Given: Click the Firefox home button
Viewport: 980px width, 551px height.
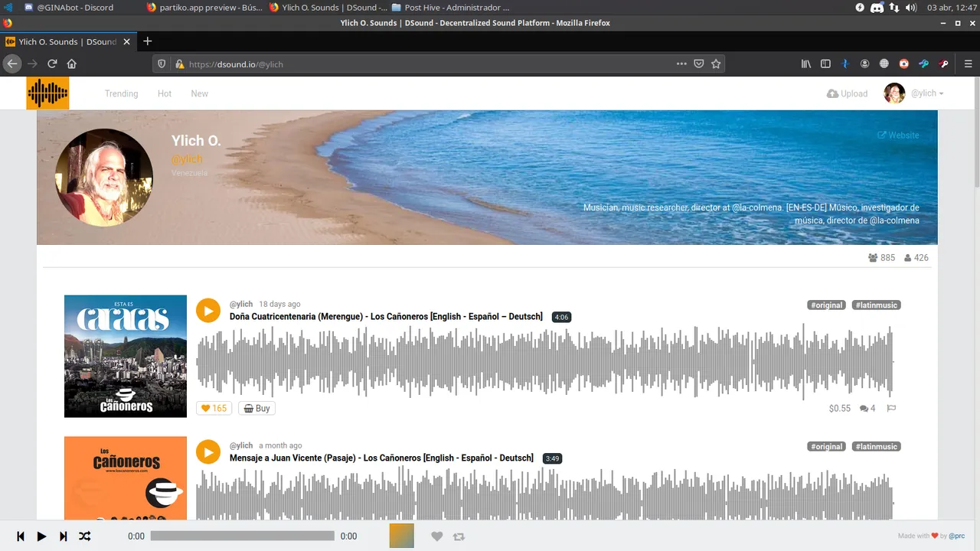Looking at the screenshot, I should click(72, 64).
